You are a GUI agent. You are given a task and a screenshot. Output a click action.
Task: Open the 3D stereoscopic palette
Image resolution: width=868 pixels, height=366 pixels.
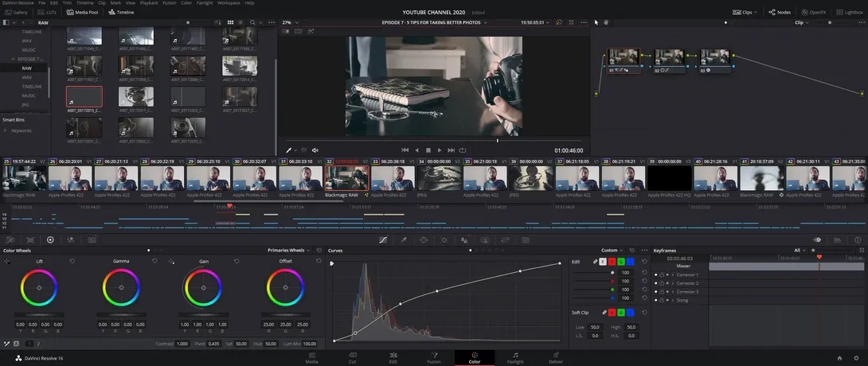click(x=526, y=240)
